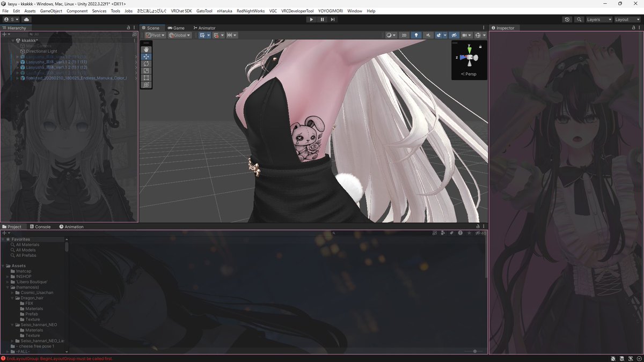This screenshot has width=644, height=362.
Task: Open Hierarchy panel options menu
Action: click(x=134, y=28)
